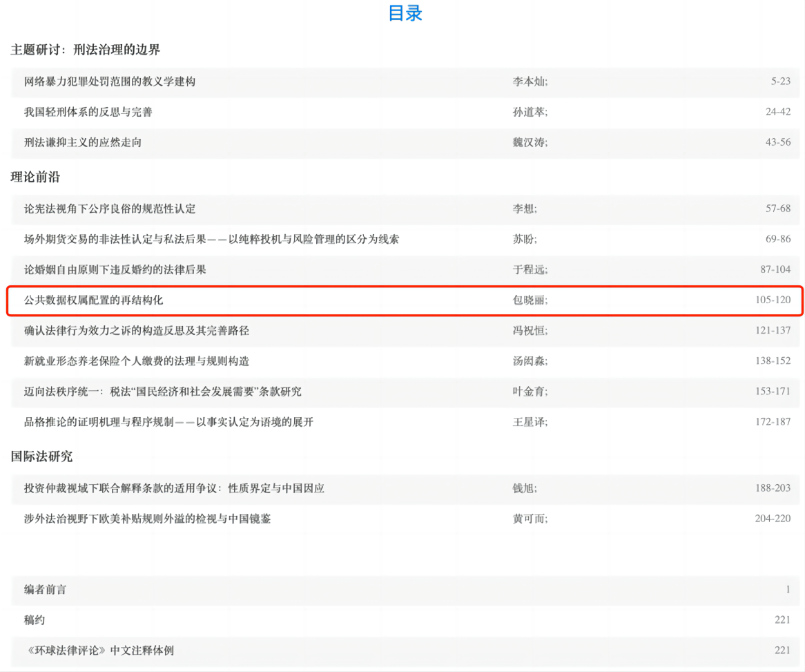Open article 论婚姻自由原则下违反婚约的法律后果

click(115, 269)
